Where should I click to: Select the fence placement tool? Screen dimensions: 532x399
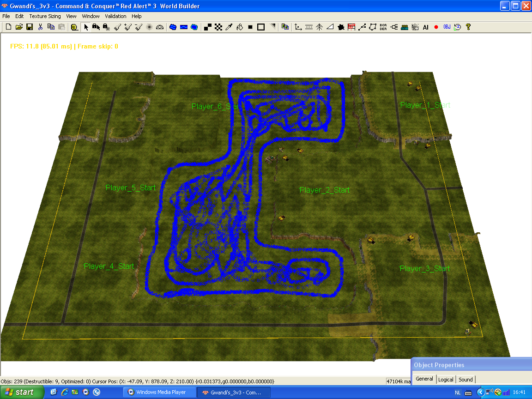(351, 27)
